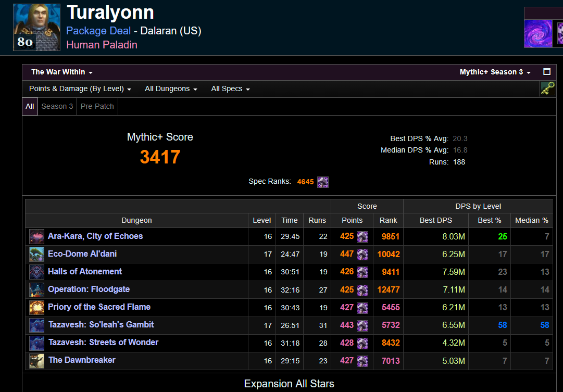Click rank 10042 for Eco-Dome Al'dani
Screen dimensions: 563x392
[388, 254]
